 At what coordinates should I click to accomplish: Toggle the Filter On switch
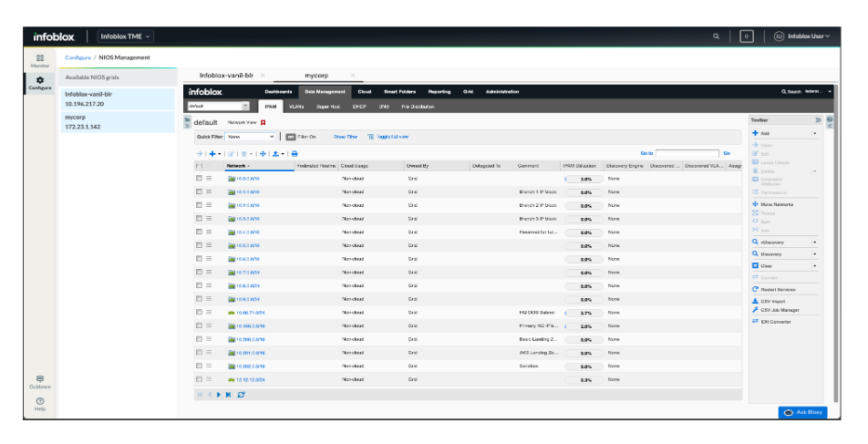[290, 136]
